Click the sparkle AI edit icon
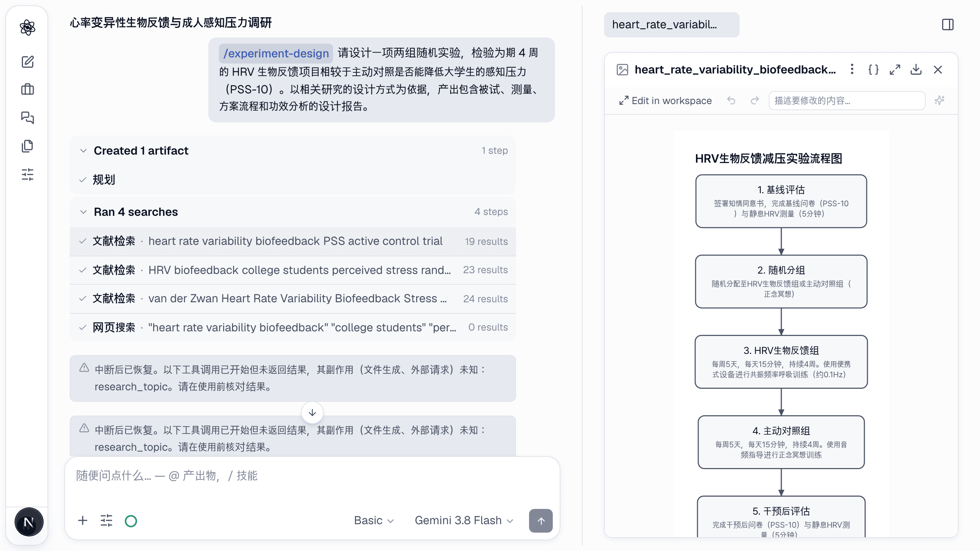The height and width of the screenshot is (551, 980). click(939, 101)
